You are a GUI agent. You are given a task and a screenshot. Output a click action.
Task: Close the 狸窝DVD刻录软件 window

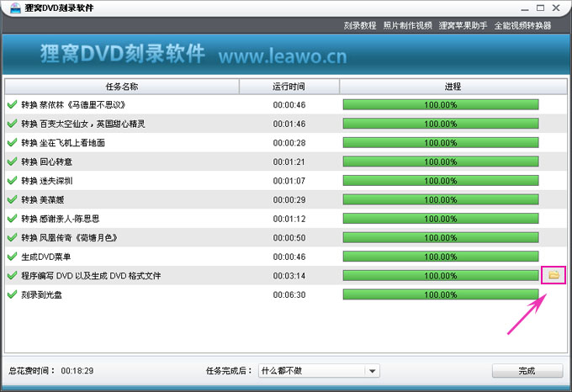point(556,8)
